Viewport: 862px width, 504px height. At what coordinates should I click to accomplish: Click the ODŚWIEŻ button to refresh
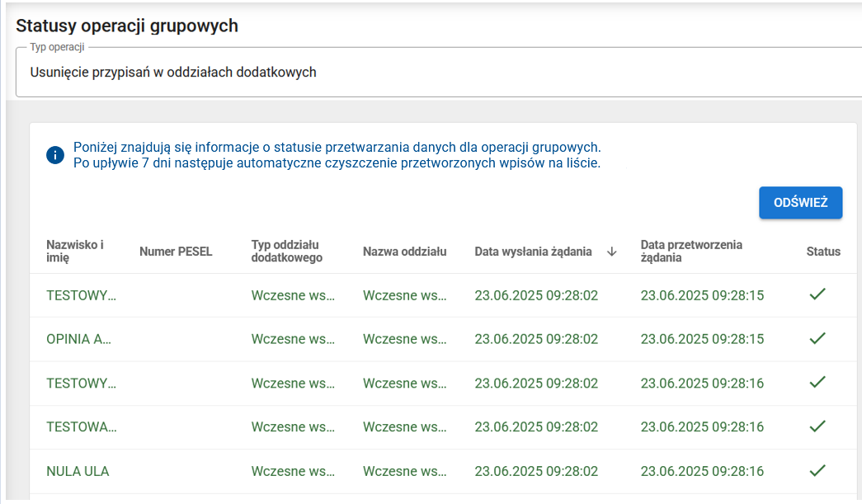point(800,202)
